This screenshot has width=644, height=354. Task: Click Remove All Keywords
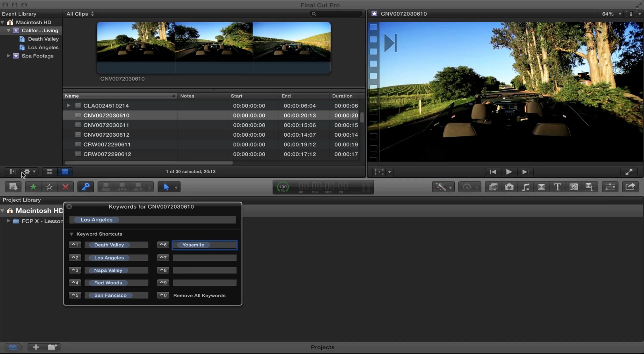pos(199,296)
